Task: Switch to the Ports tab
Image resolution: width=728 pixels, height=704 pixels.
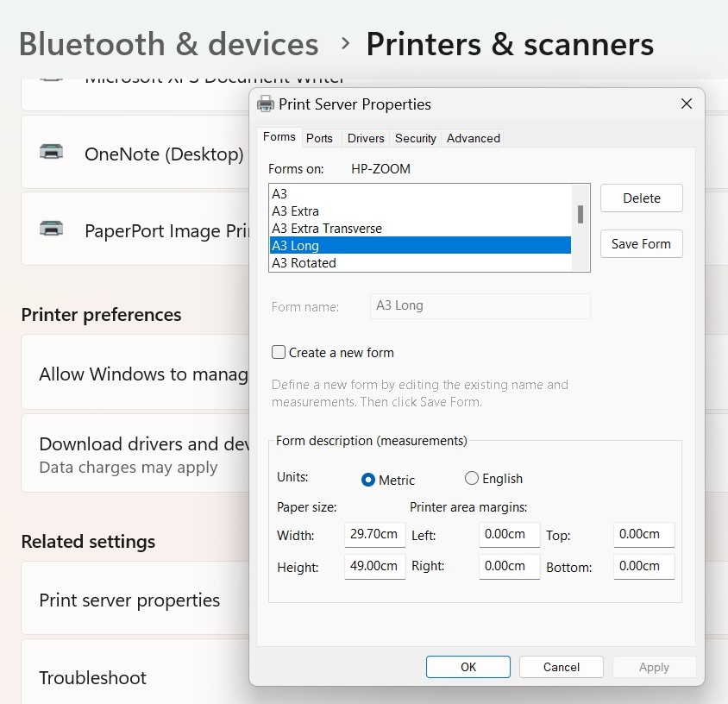Action: (321, 138)
